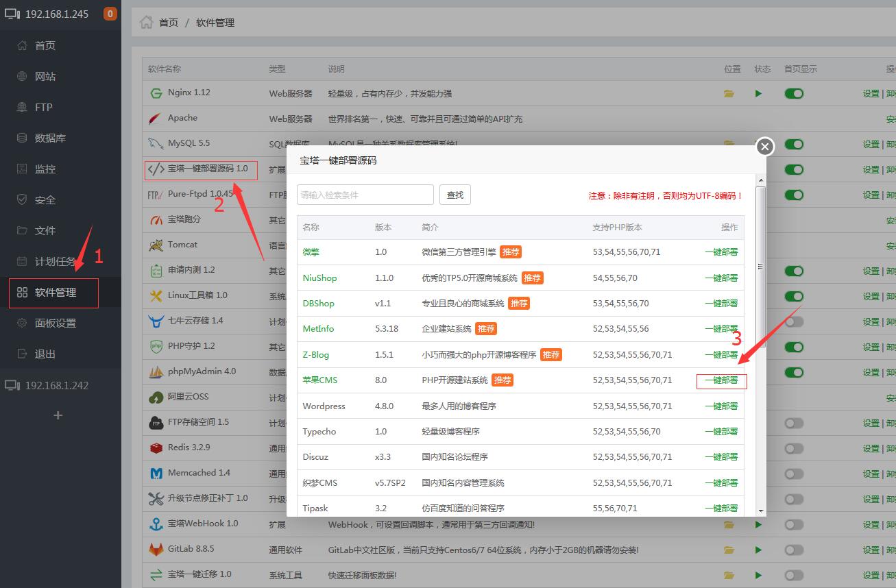Click the 计划任务 calendar icon
Screen dimensions: 896x588
pyautogui.click(x=22, y=261)
